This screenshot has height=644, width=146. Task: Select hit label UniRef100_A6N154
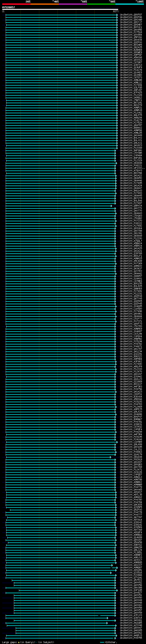coord(131,118)
